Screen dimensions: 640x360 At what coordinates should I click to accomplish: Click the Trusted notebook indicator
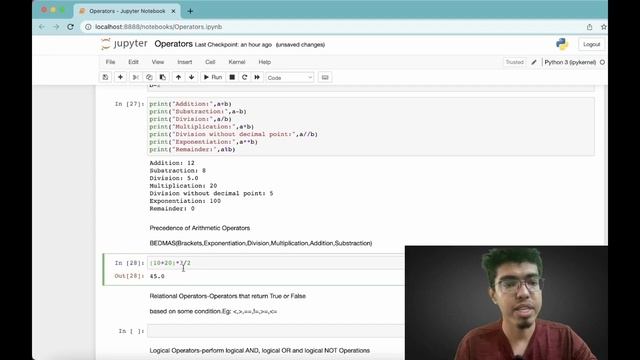click(514, 62)
